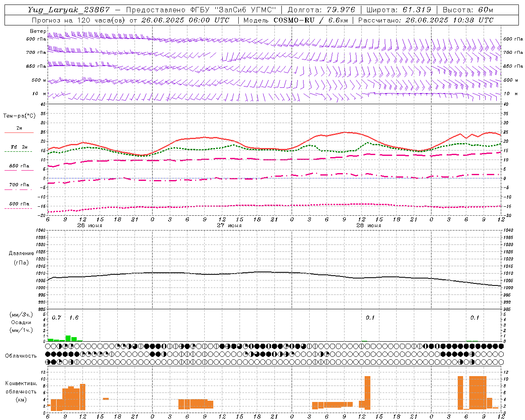
Task: Click the Ветер panel label
Action: click(38, 31)
